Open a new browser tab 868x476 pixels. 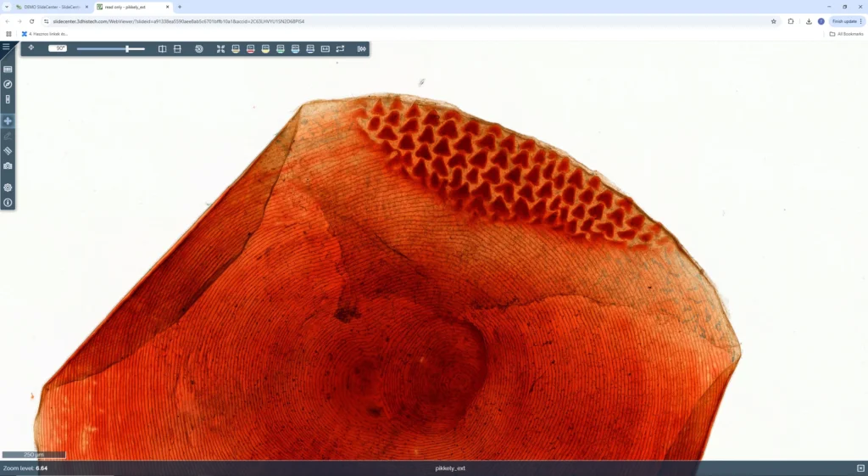point(180,7)
